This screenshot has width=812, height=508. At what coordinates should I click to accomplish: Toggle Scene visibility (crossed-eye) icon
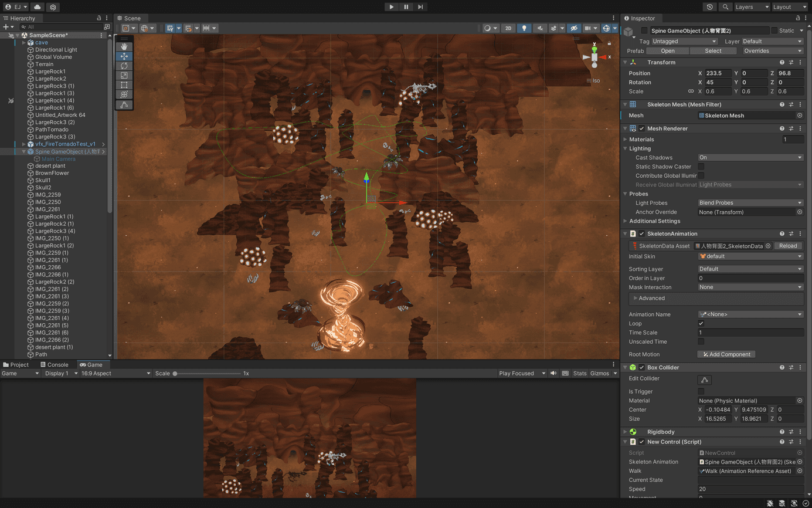click(574, 28)
